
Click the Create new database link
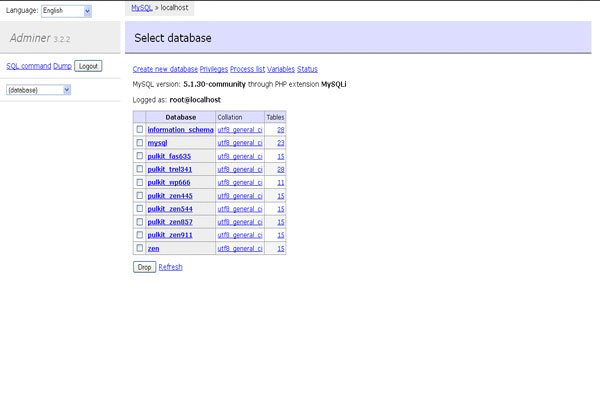(165, 69)
